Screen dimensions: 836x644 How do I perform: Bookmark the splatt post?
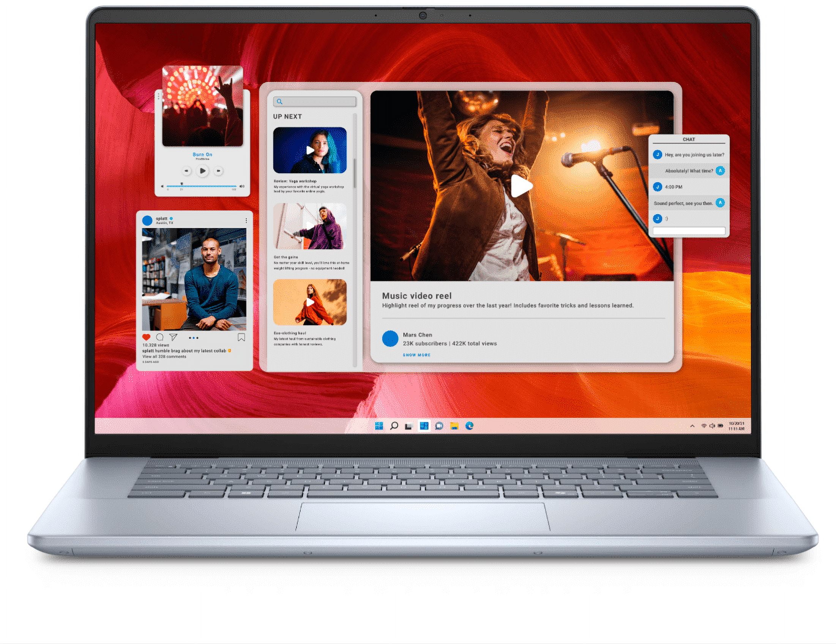click(241, 337)
